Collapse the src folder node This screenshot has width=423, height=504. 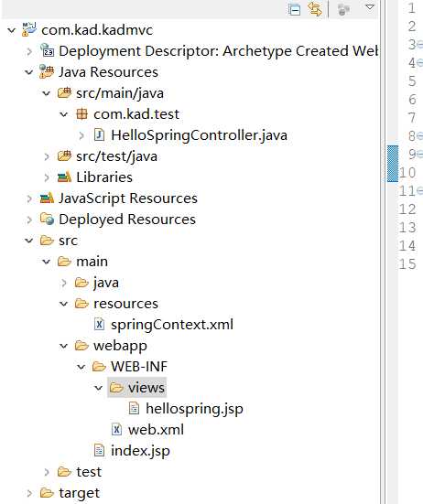pos(29,241)
